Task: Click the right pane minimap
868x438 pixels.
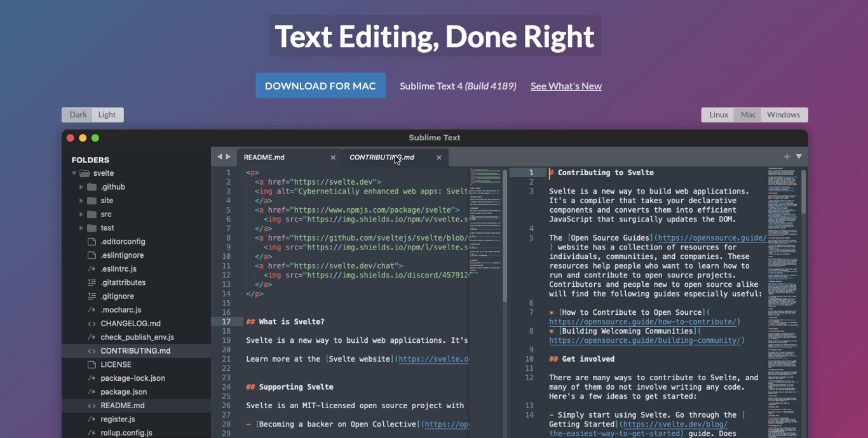Action: [783, 302]
